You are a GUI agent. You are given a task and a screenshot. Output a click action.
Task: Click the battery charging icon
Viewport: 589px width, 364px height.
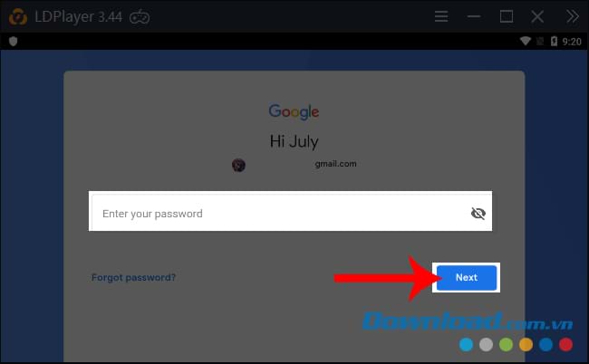point(554,41)
